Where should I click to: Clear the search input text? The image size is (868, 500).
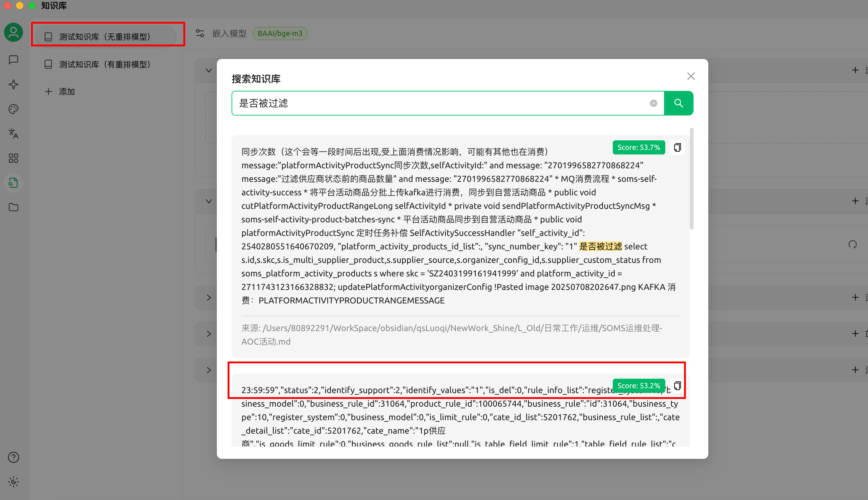pyautogui.click(x=653, y=103)
